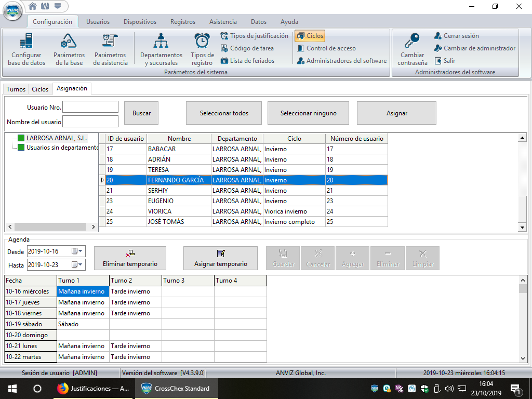Open Tipos de justificación

point(254,36)
